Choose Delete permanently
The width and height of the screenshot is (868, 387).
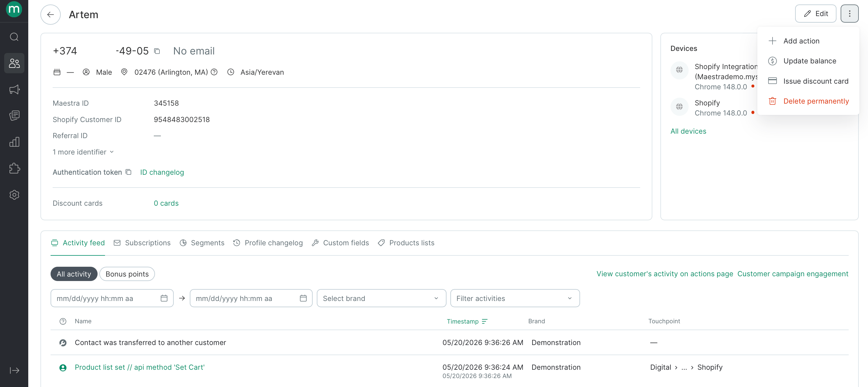[808, 101]
